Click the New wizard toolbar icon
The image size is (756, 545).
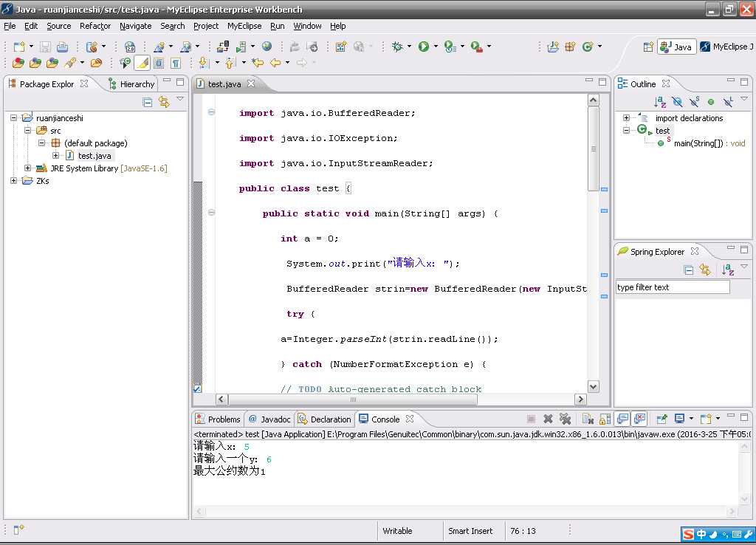(x=18, y=47)
